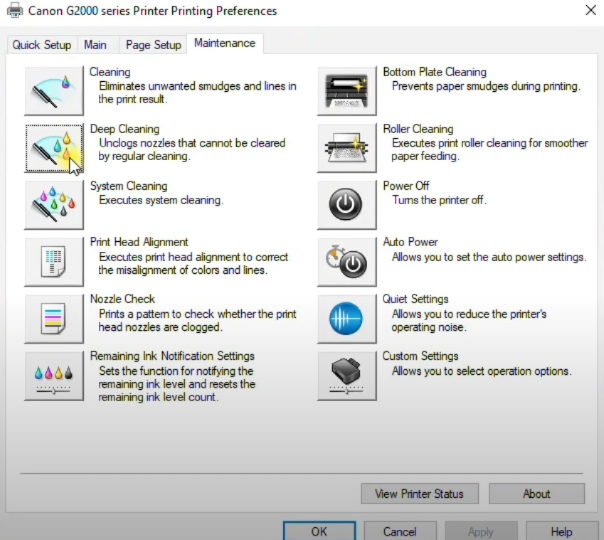Start Bottom Plate Cleaning icon
This screenshot has height=540, width=604.
coord(347,91)
